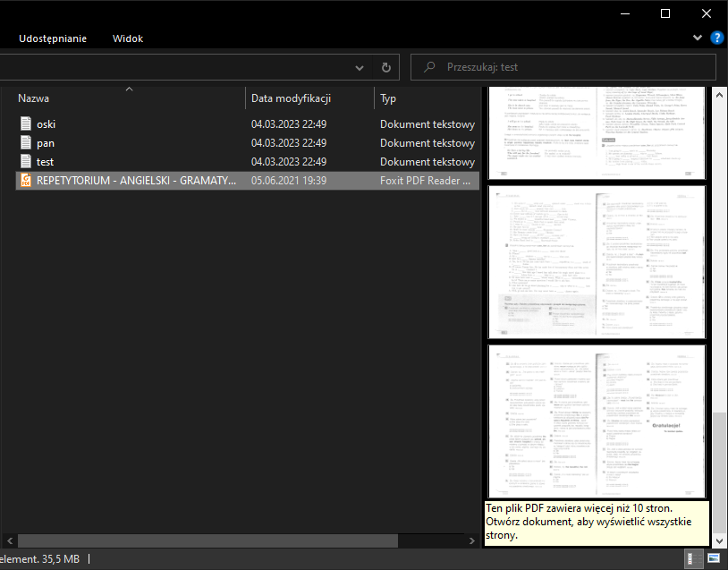Click the preview pane vertical scrollbar thumb
Image resolution: width=728 pixels, height=570 pixels.
pos(719,472)
